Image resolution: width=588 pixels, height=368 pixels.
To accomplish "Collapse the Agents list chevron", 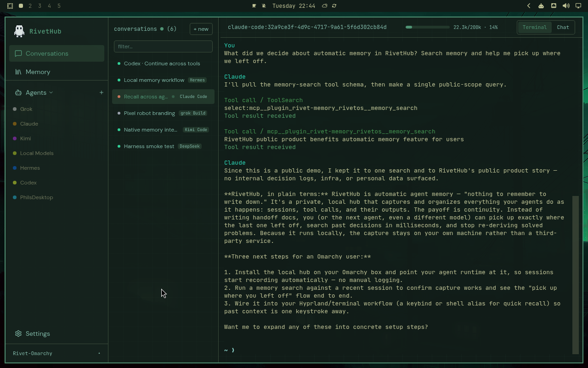I will tap(51, 92).
